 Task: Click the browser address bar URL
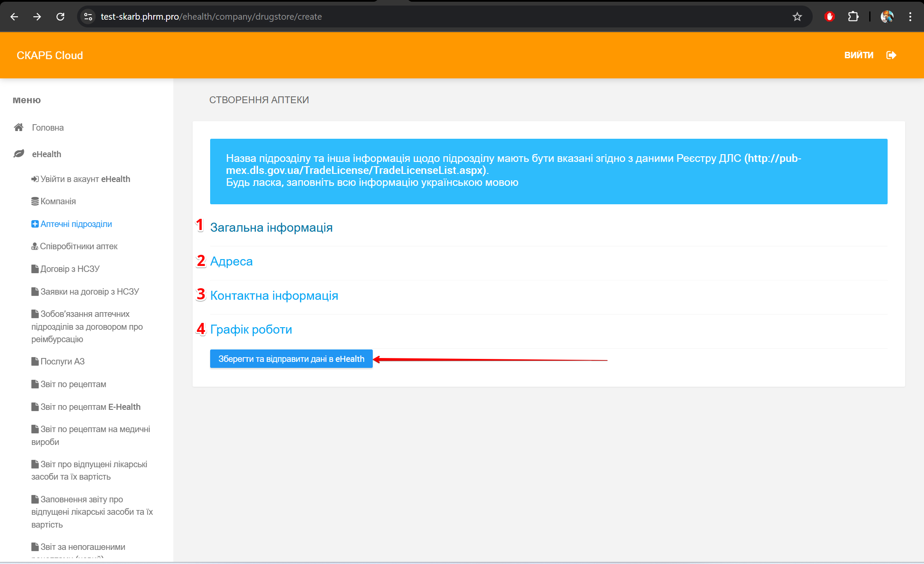pos(211,17)
